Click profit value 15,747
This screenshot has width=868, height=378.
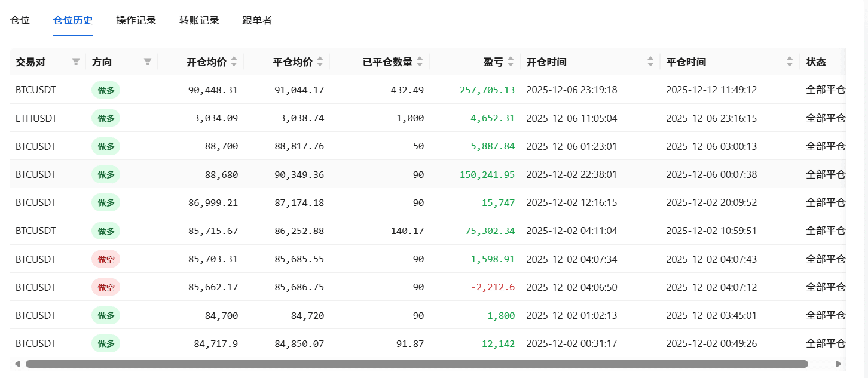[498, 202]
